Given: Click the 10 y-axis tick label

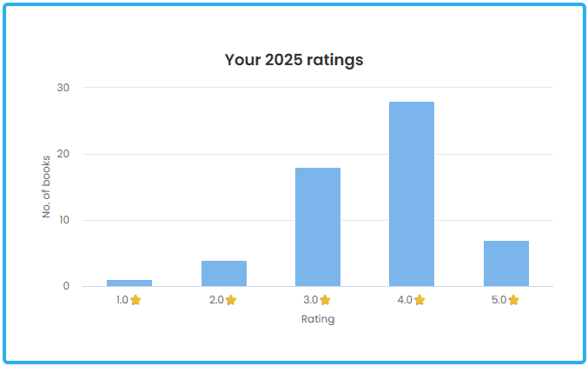Looking at the screenshot, I should [63, 220].
